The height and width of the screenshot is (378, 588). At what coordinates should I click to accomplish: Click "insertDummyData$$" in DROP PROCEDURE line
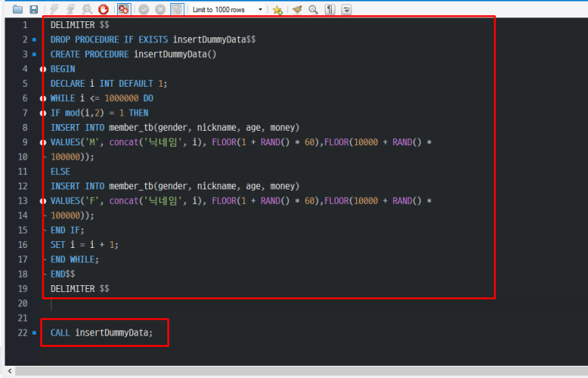point(214,40)
